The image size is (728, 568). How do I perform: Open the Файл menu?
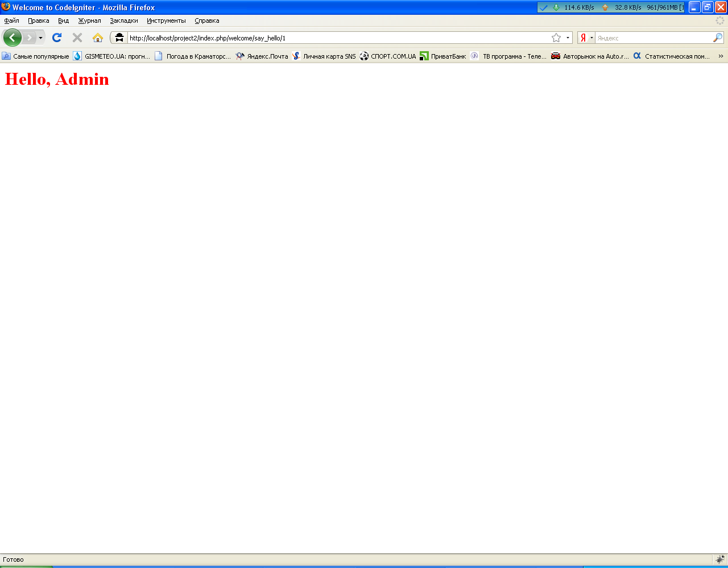coord(11,20)
